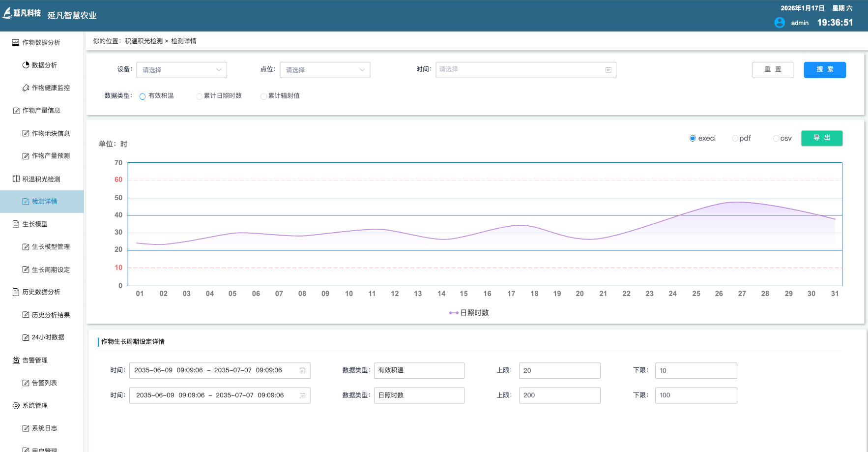Go to 24小时数据 in sidebar
The width and height of the screenshot is (868, 452).
(x=48, y=337)
